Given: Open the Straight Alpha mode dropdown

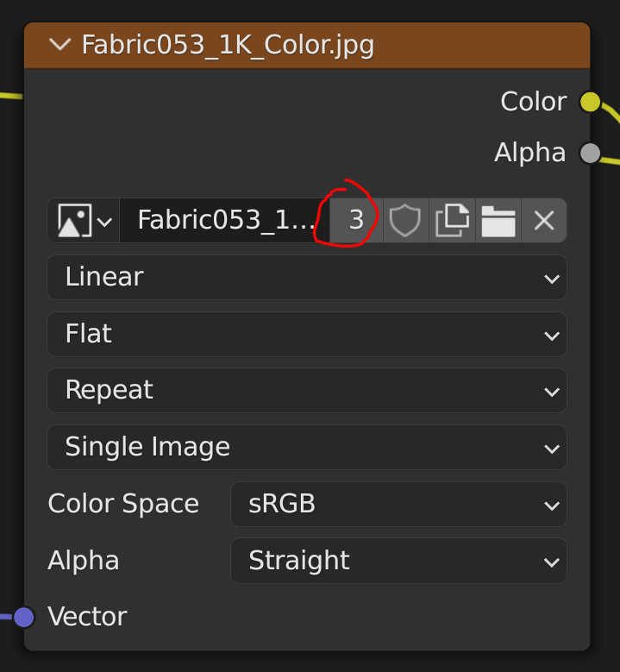Looking at the screenshot, I should click(398, 561).
